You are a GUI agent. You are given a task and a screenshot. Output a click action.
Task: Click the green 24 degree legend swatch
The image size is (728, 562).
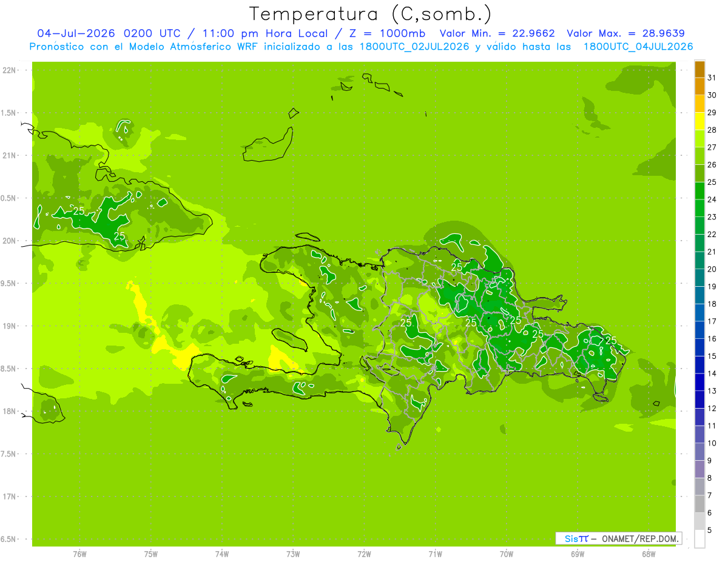[x=699, y=191]
